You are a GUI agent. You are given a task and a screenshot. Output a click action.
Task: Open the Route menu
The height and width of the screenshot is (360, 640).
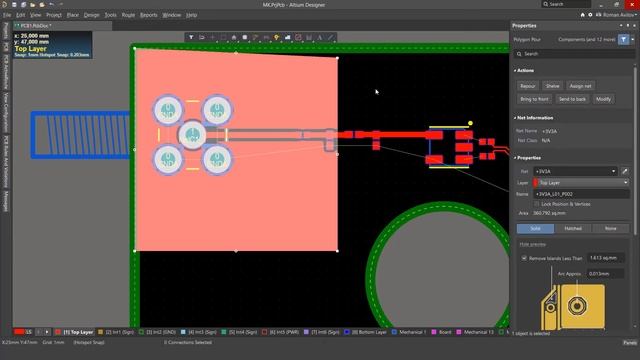(x=128, y=15)
